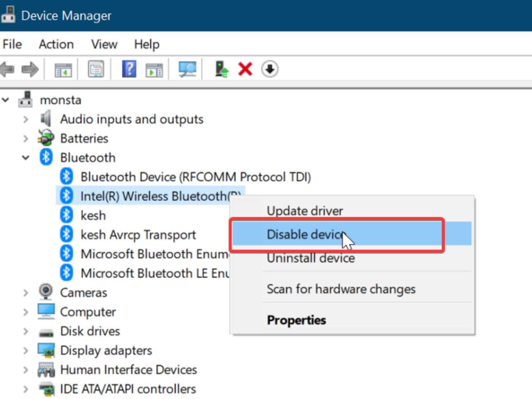Click the Batteries category icon
Screen dimensions: 532x399
(x=46, y=138)
